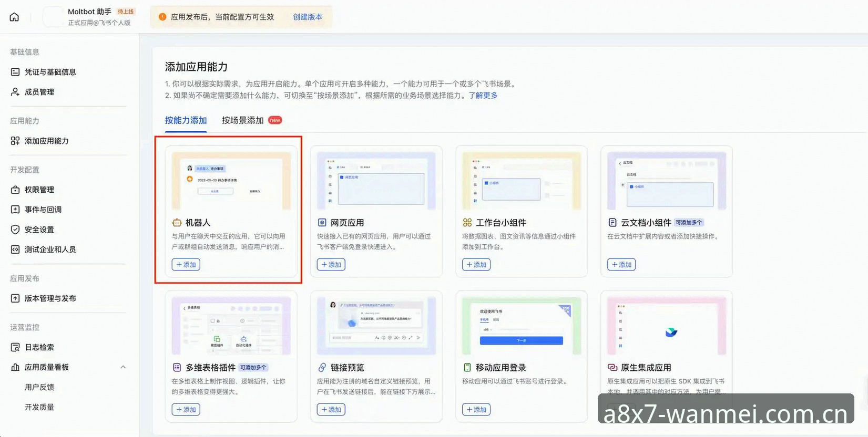
Task: Click the 链接预览 preview thumbnail
Action: [376, 326]
